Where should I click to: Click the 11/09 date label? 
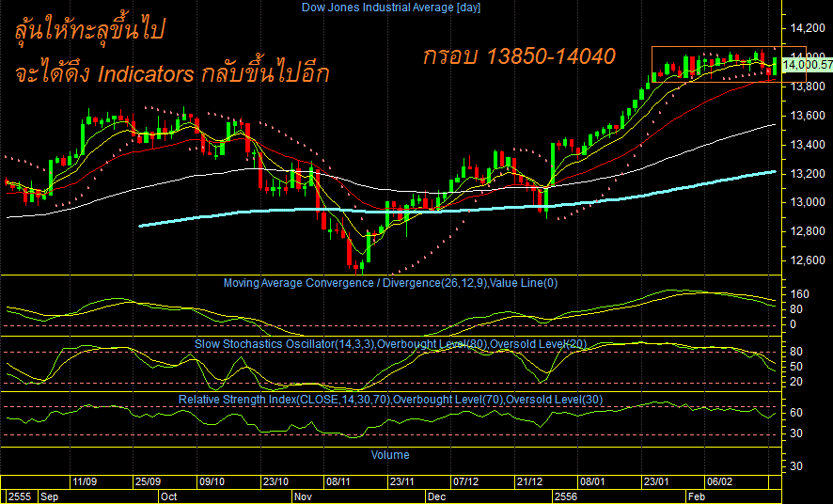point(85,481)
